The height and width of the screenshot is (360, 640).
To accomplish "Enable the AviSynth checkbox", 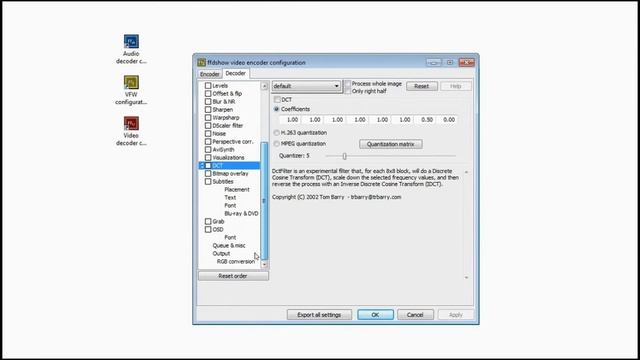I will click(x=208, y=149).
